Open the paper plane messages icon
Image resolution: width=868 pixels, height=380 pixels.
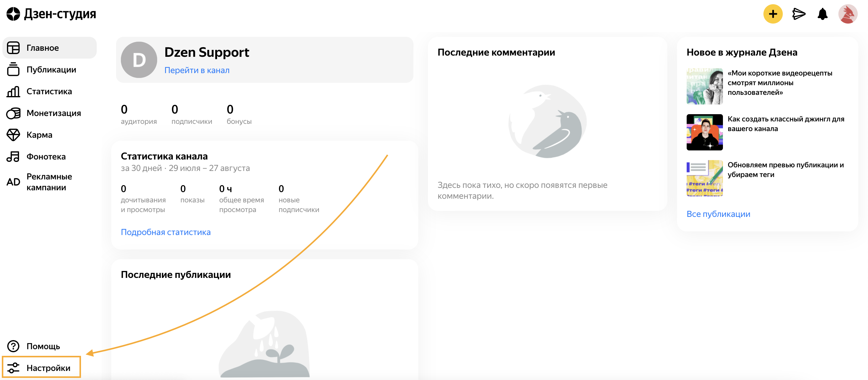coord(798,14)
